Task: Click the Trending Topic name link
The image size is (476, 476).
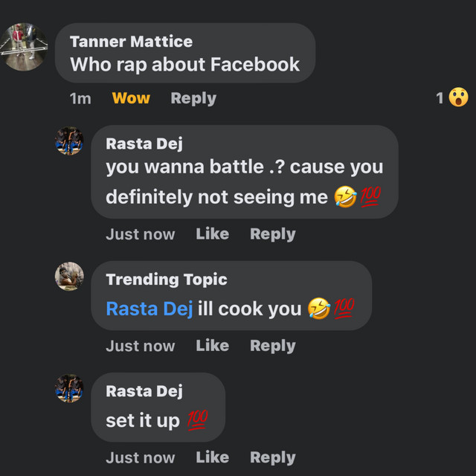Action: [167, 280]
